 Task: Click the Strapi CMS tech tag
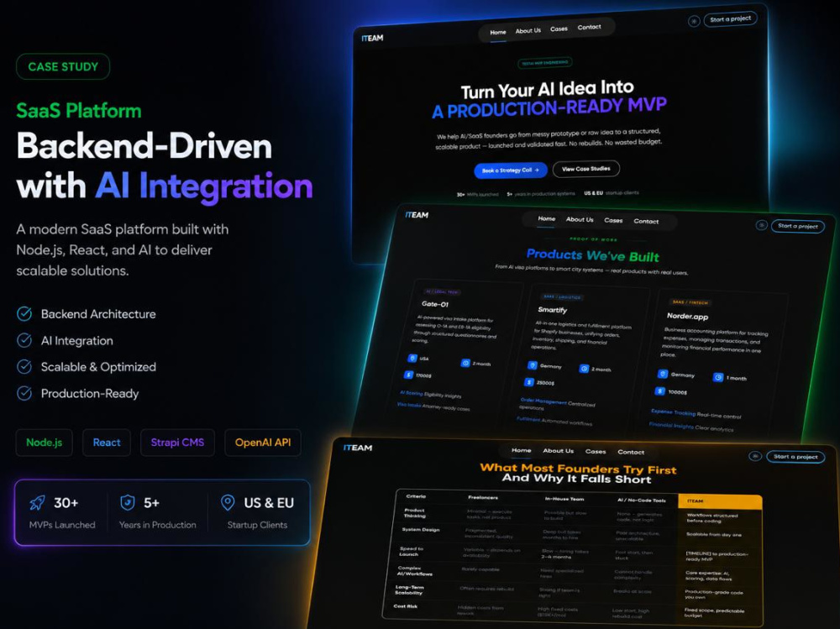tap(177, 443)
